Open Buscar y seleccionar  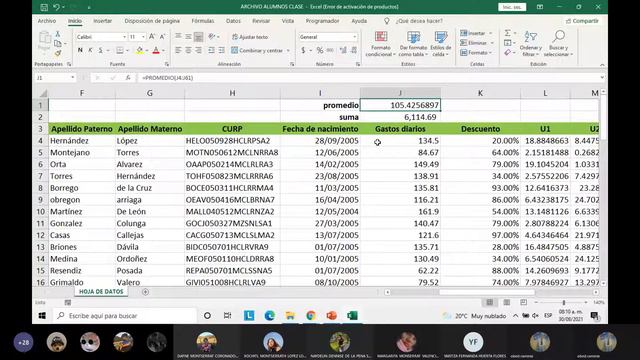pyautogui.click(x=558, y=44)
